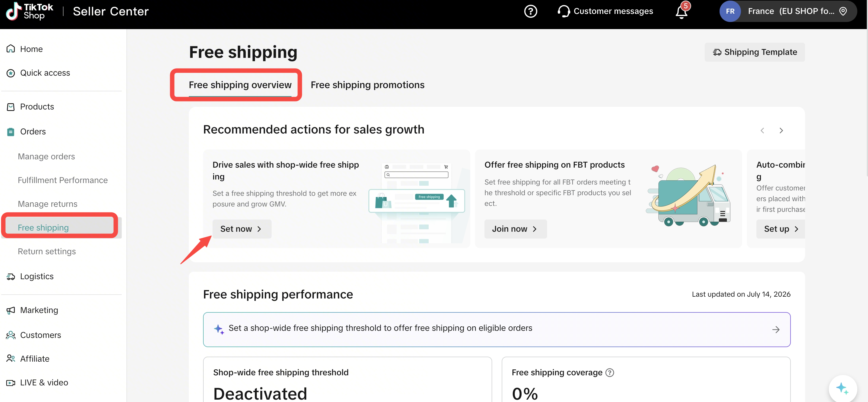Expand the Logistics sidebar section
This screenshot has width=868, height=402.
click(37, 277)
